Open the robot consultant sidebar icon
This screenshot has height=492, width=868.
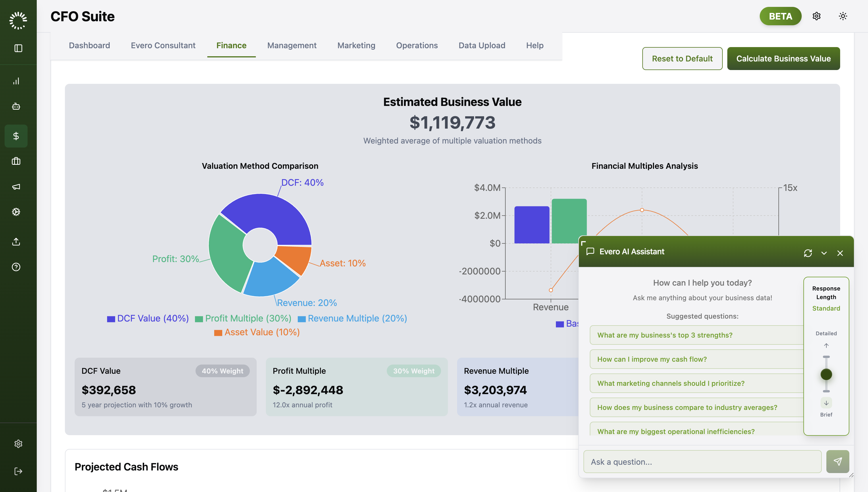click(16, 106)
